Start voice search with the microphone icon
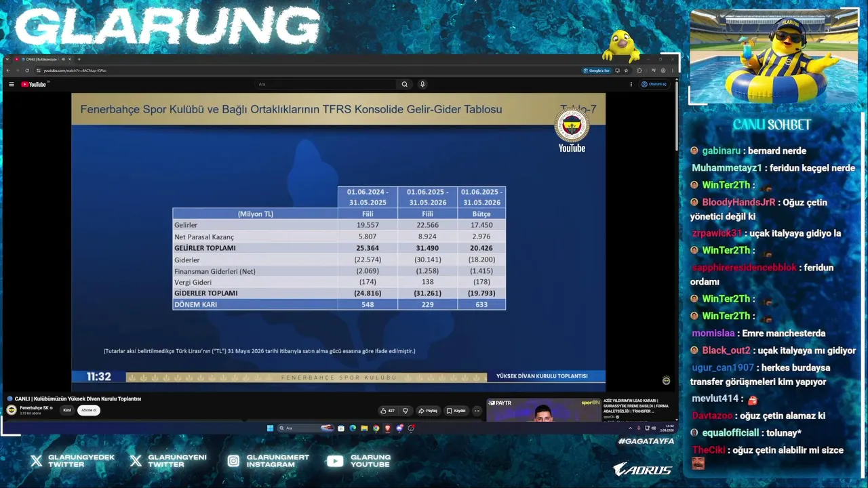 coord(422,84)
